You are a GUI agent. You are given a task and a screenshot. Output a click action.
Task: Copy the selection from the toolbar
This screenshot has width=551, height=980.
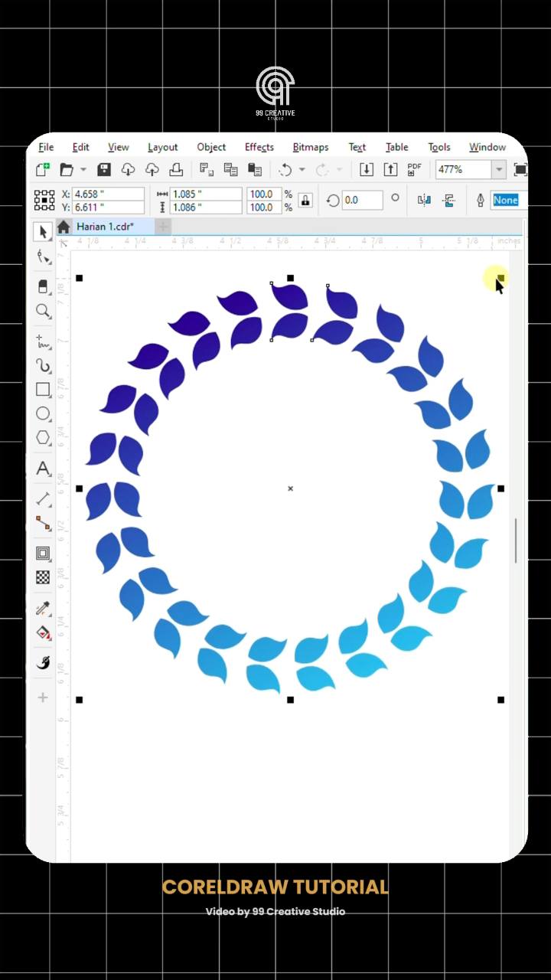[230, 169]
